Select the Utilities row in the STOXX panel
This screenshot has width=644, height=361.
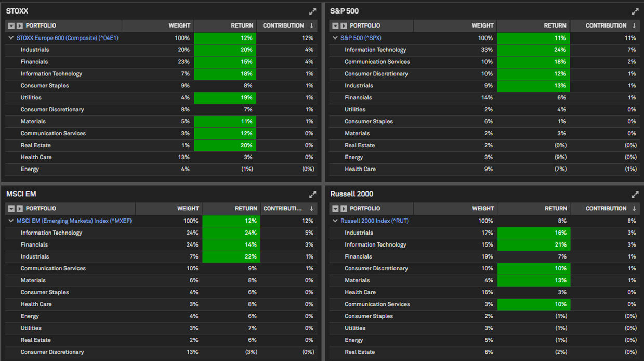click(161, 98)
